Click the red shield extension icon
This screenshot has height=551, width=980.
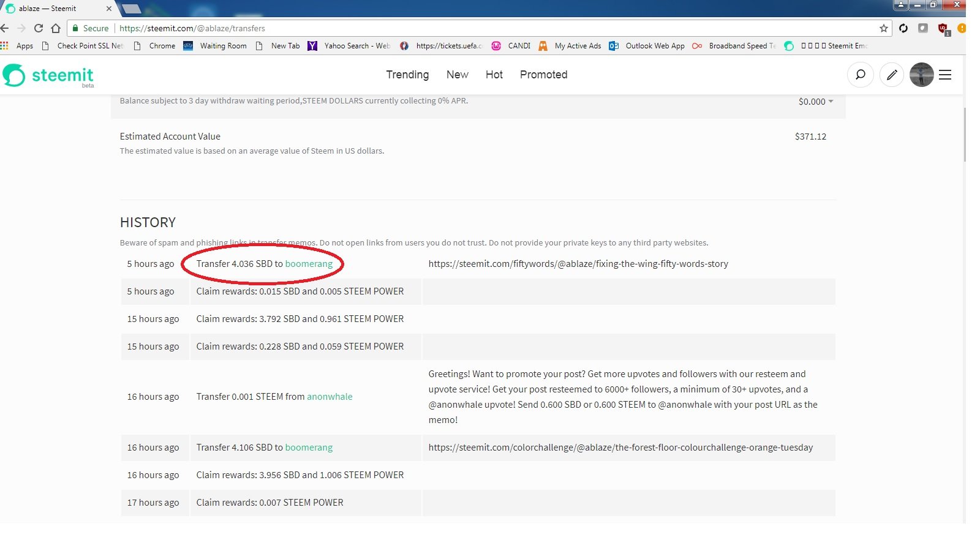943,29
